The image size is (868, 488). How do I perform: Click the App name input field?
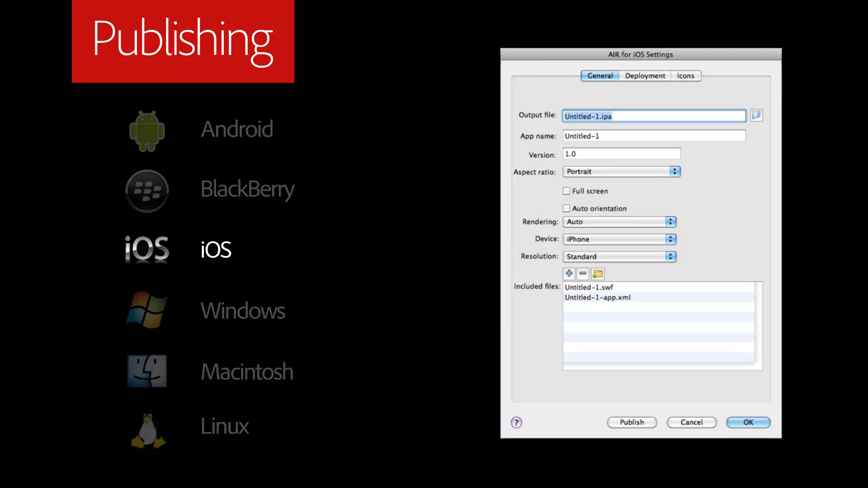click(x=654, y=136)
